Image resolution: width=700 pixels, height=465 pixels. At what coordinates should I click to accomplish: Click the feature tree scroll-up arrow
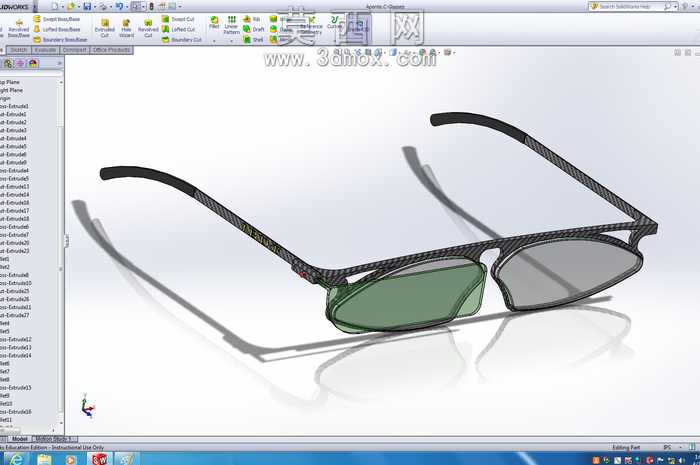click(61, 83)
